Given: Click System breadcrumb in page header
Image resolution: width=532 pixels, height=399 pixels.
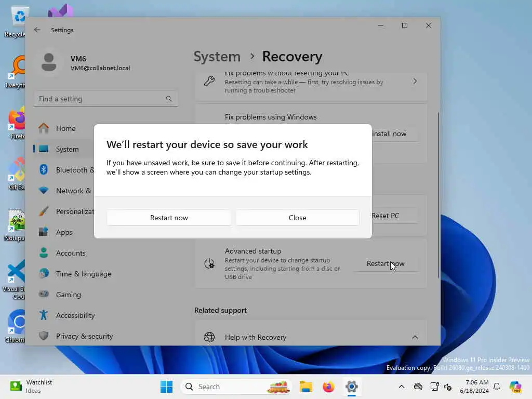Looking at the screenshot, I should click(217, 56).
